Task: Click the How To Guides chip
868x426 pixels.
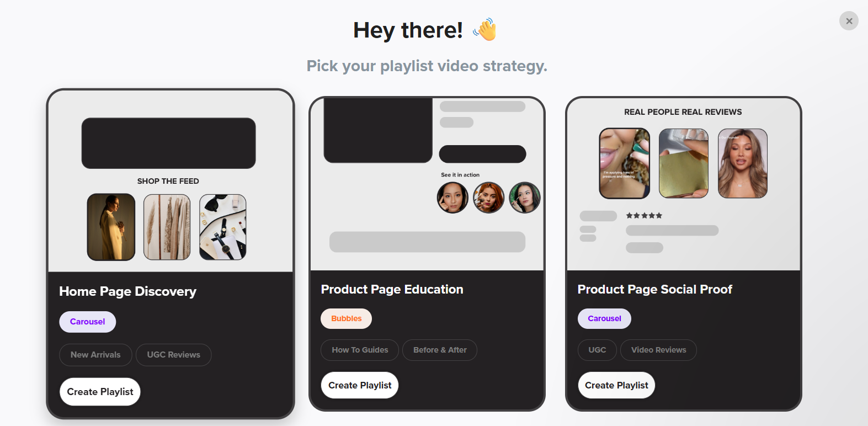Action: click(x=360, y=350)
